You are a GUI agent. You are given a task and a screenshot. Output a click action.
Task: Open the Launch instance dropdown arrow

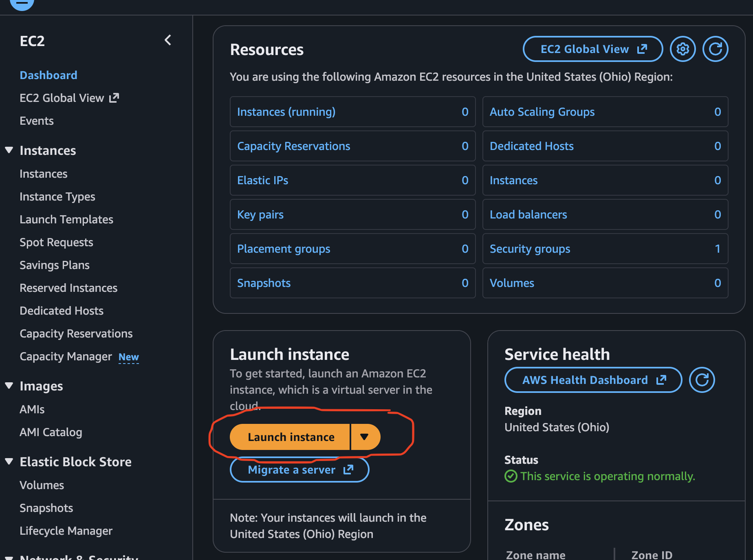(x=365, y=437)
